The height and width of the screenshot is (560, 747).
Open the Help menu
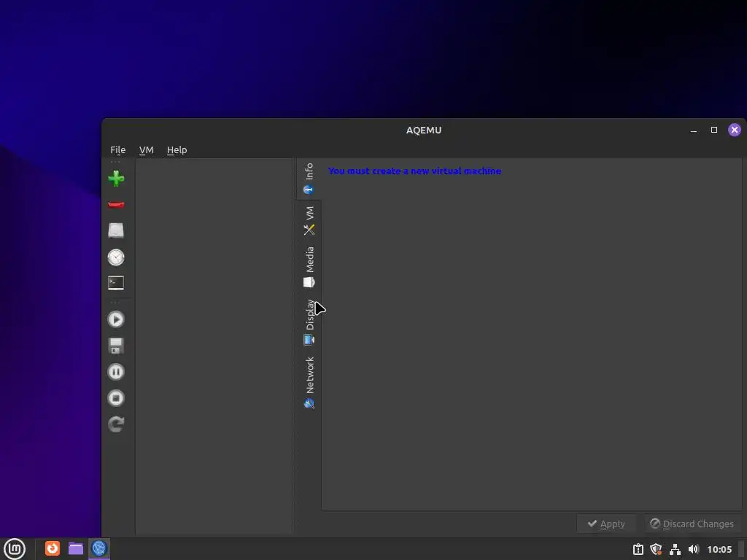tap(177, 149)
